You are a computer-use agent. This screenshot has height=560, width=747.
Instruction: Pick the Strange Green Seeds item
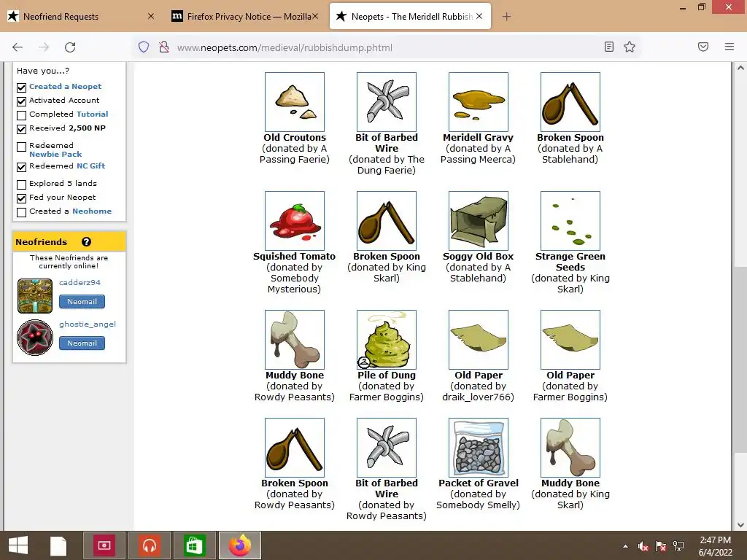pos(570,221)
